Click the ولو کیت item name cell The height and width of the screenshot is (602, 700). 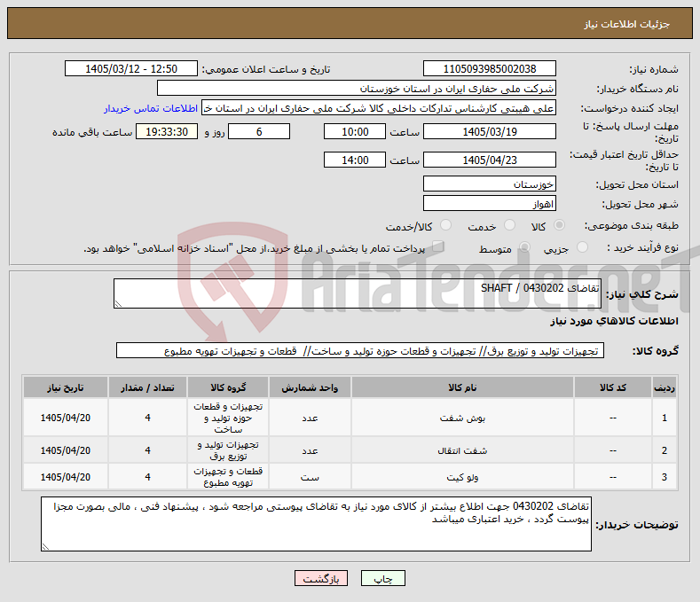(462, 477)
